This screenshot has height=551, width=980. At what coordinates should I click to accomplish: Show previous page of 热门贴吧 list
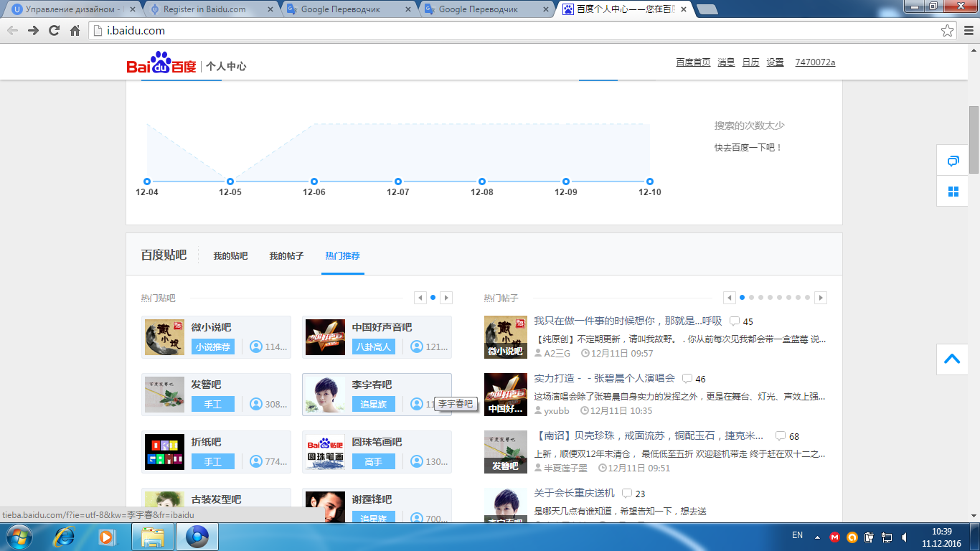(x=420, y=298)
